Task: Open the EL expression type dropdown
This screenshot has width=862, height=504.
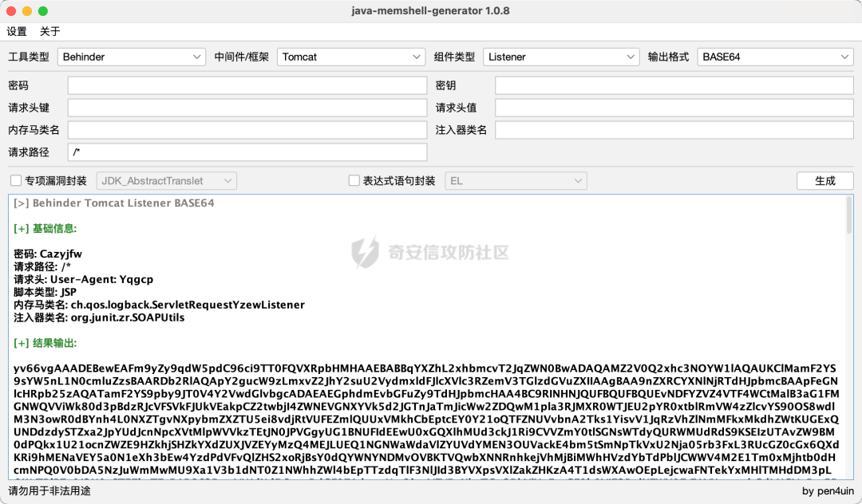Action: (516, 181)
